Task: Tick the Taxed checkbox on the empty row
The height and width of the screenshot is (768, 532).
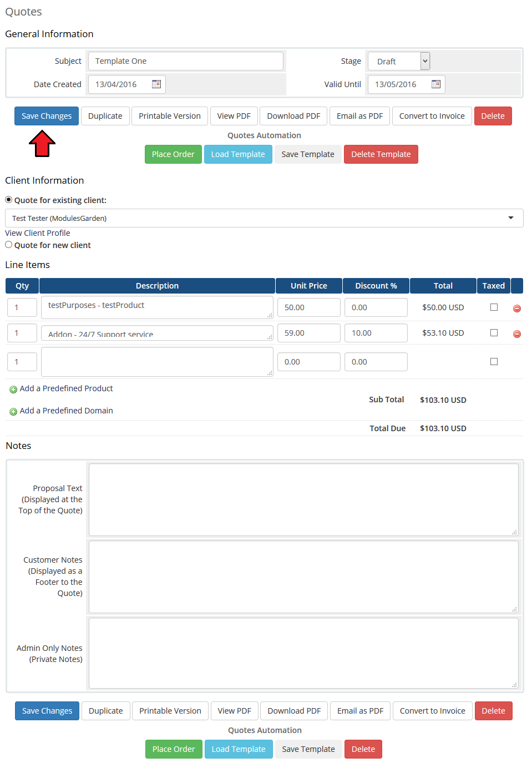Action: point(494,362)
